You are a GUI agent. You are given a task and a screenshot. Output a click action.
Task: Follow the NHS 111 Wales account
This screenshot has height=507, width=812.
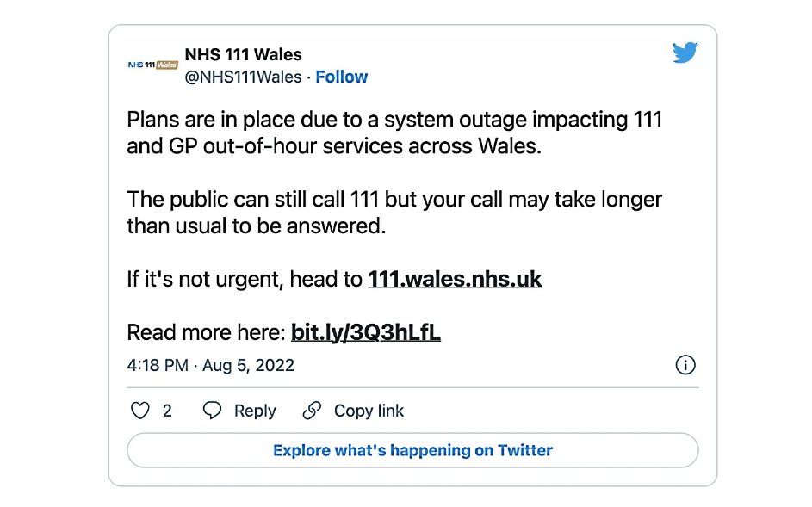click(341, 77)
